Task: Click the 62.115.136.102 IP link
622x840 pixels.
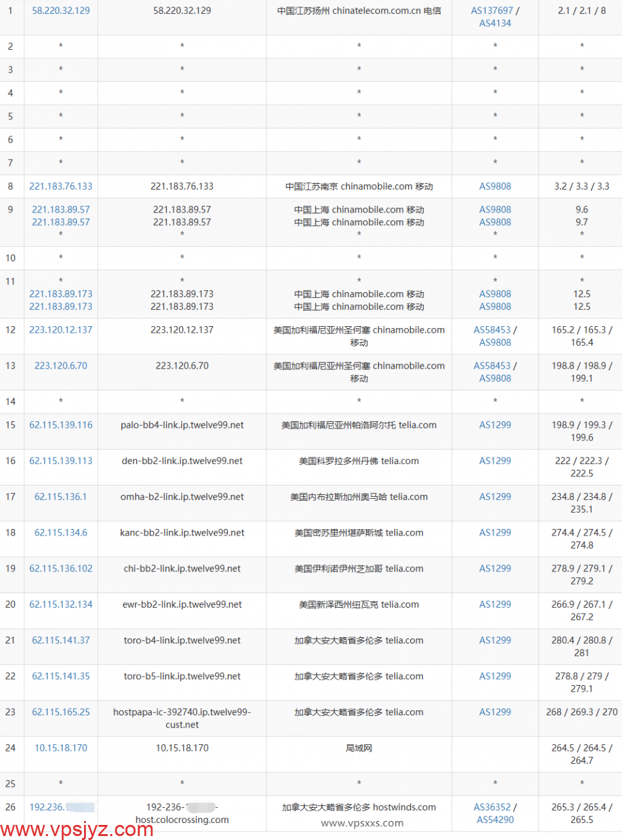Action: (x=60, y=569)
